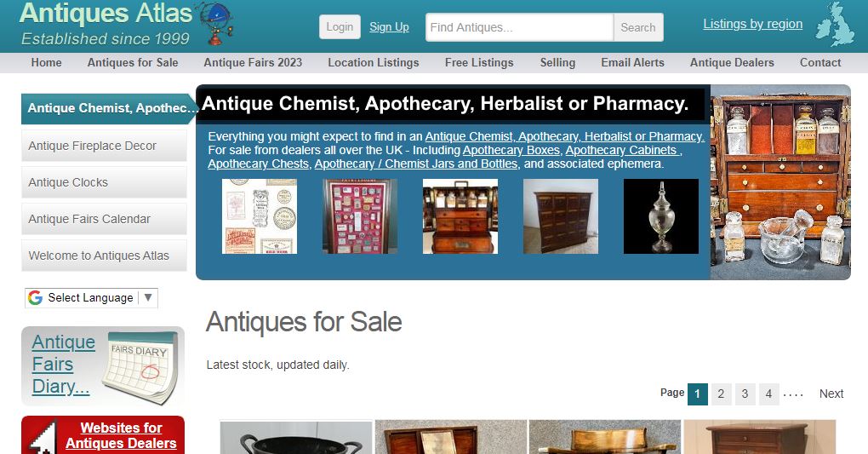Open the Listings by region link
The image size is (868, 454).
pyautogui.click(x=753, y=24)
